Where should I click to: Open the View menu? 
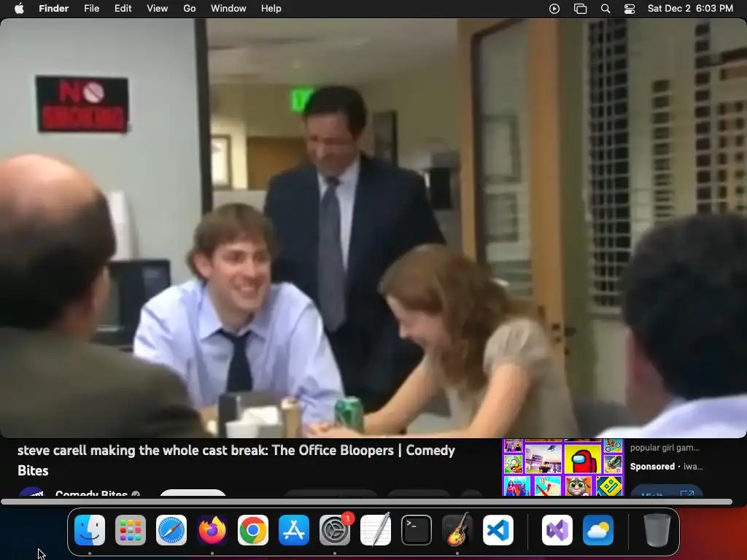158,9
